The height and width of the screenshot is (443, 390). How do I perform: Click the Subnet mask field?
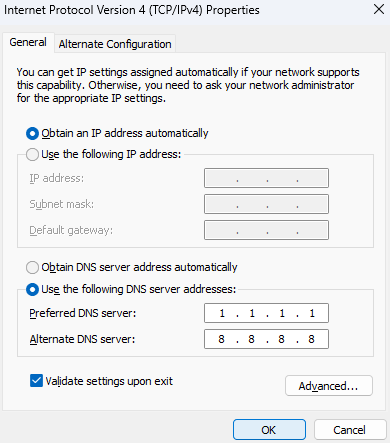point(266,204)
